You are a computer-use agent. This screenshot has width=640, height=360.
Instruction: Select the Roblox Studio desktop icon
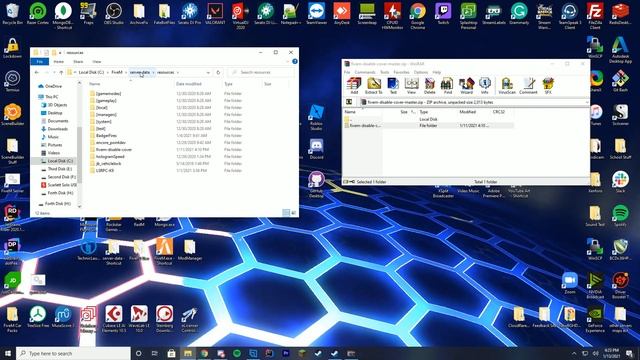pos(316,117)
